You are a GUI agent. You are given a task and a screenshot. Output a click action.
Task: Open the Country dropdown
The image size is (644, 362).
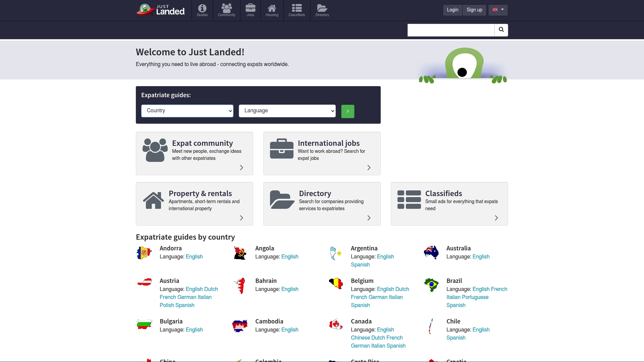[x=187, y=111]
